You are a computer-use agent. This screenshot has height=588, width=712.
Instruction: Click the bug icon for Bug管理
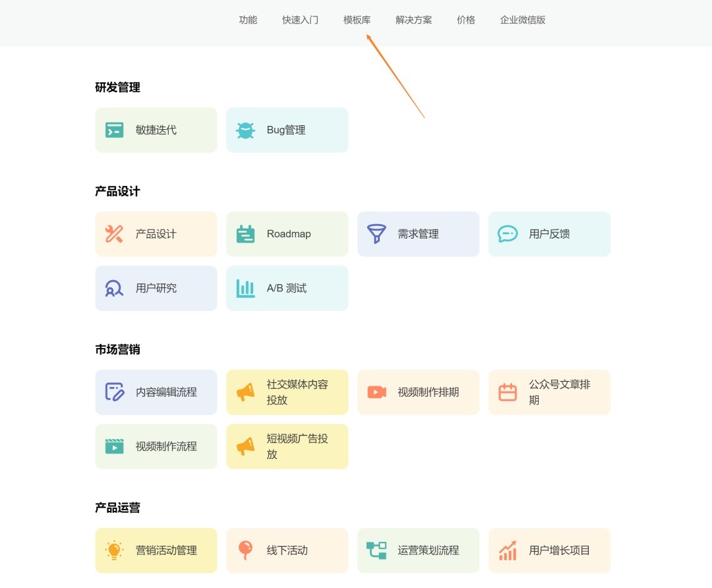[x=245, y=131]
